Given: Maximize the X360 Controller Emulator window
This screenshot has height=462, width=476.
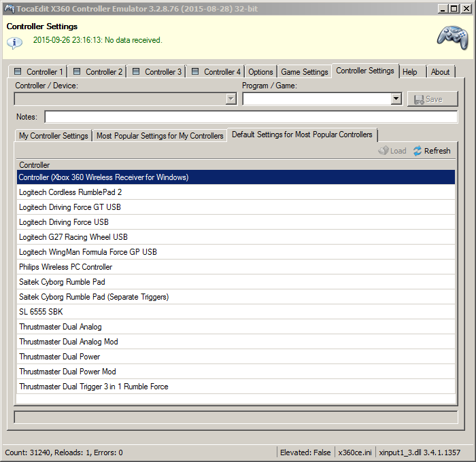Looking at the screenshot, I should (x=454, y=9).
